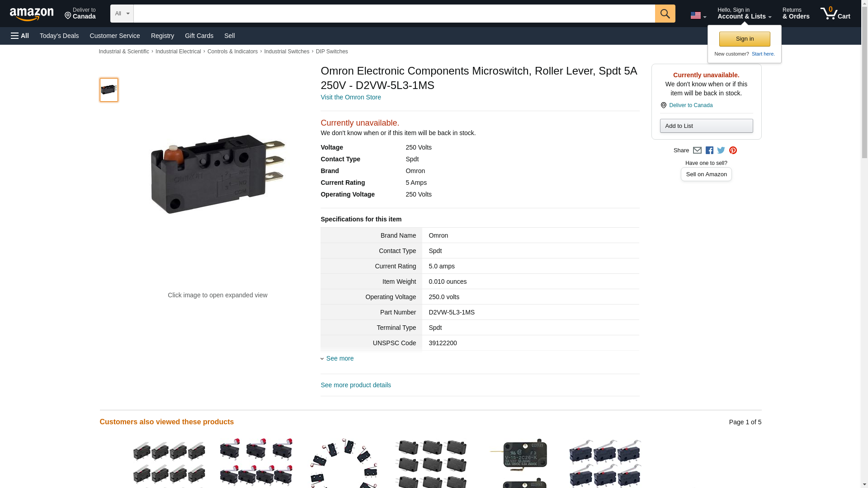Share product on Twitter icon

coord(721,150)
